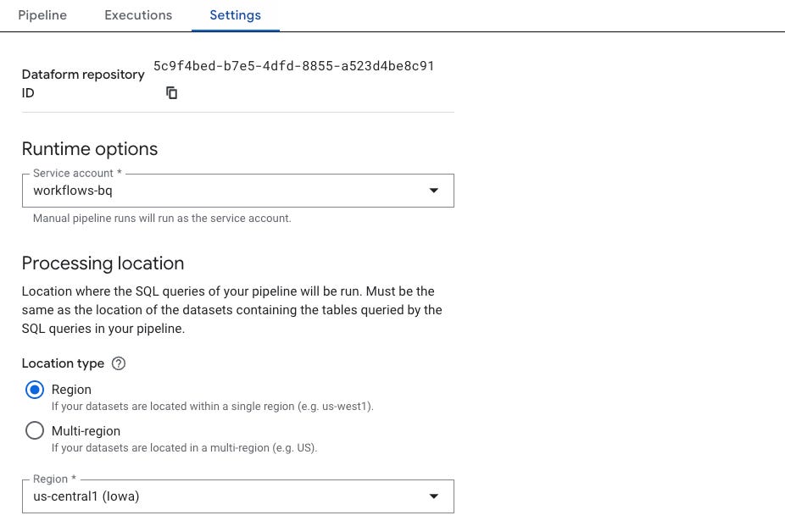The height and width of the screenshot is (532, 785).
Task: Open the Executions tab
Action: coord(138,15)
